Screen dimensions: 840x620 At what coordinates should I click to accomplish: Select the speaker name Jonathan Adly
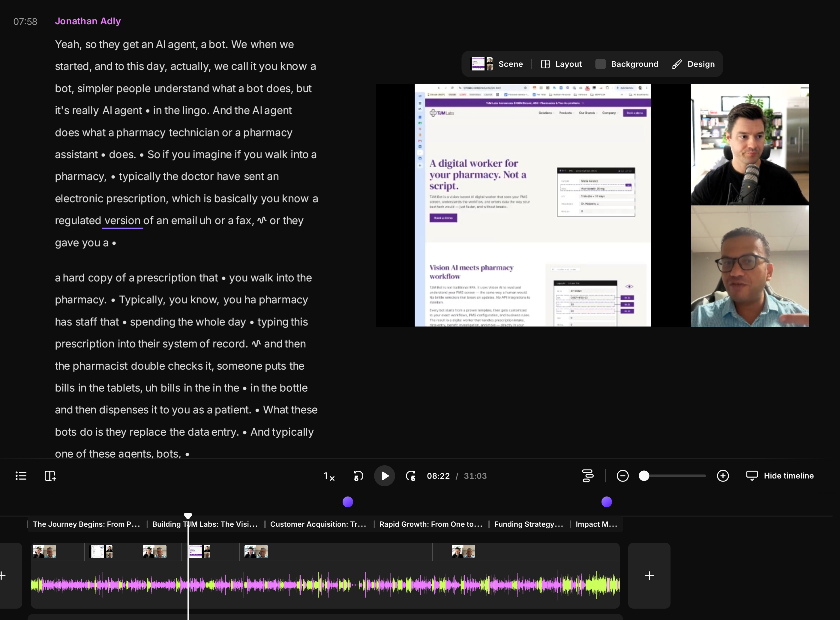88,21
